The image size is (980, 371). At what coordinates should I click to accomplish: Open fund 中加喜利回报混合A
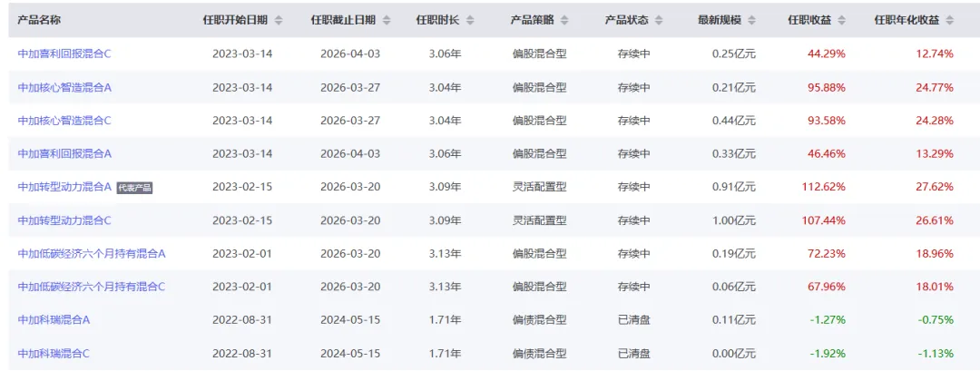64,153
